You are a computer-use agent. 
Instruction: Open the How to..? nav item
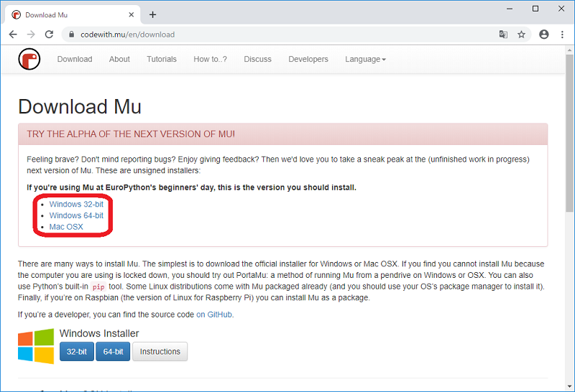point(210,59)
